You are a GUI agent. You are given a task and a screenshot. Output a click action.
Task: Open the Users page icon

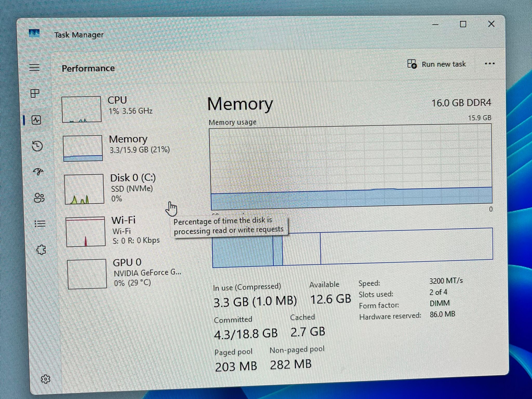[39, 198]
